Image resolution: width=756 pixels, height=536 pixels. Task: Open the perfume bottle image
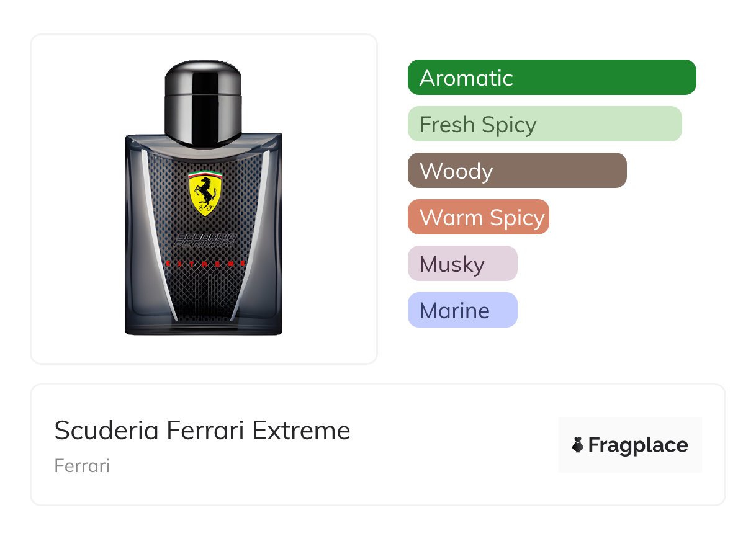204,198
